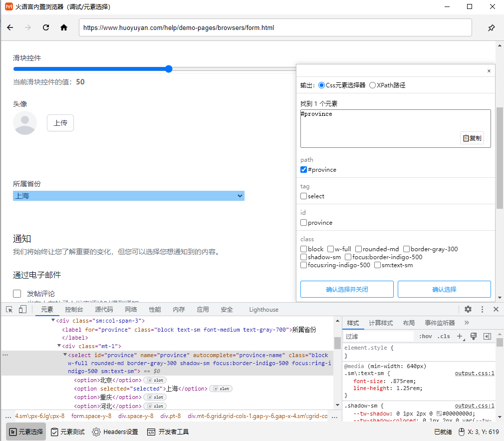Viewport: 504px width, 441px height.
Task: Uncheck the #province path checkbox
Action: tap(304, 170)
